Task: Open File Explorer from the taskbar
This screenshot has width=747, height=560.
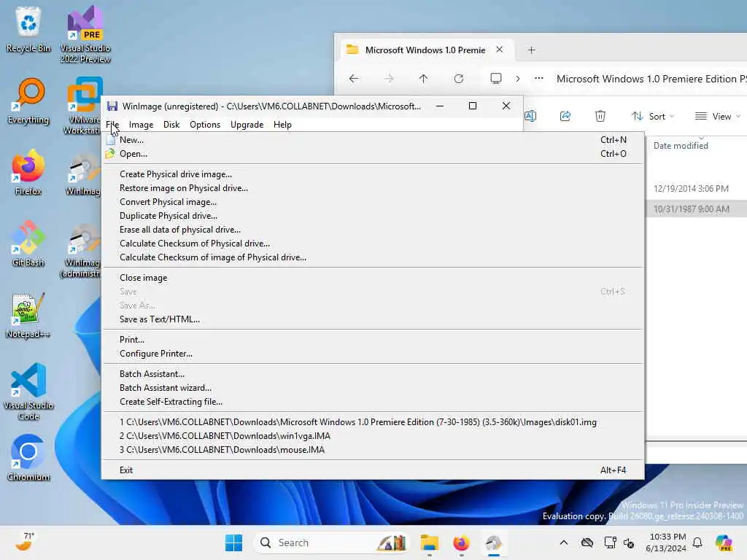Action: [x=429, y=542]
